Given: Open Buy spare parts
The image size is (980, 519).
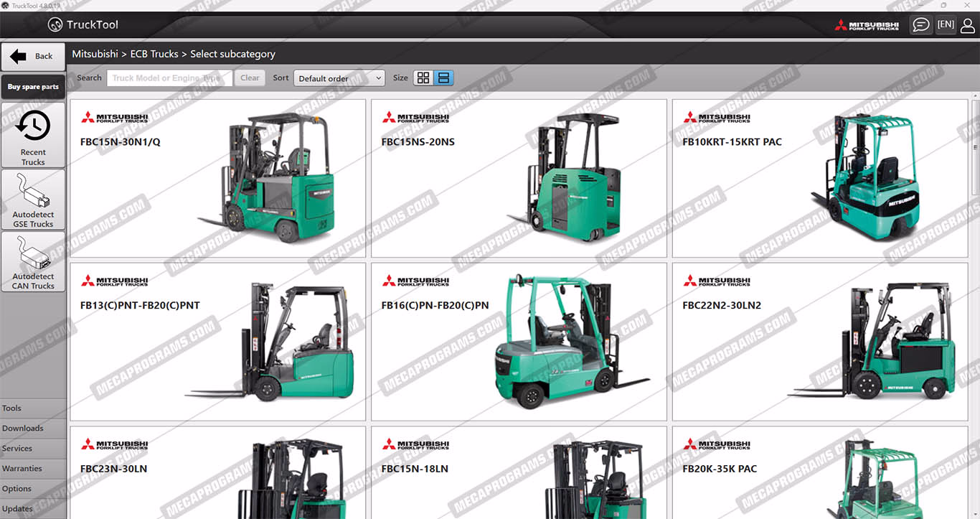Looking at the screenshot, I should tap(33, 87).
